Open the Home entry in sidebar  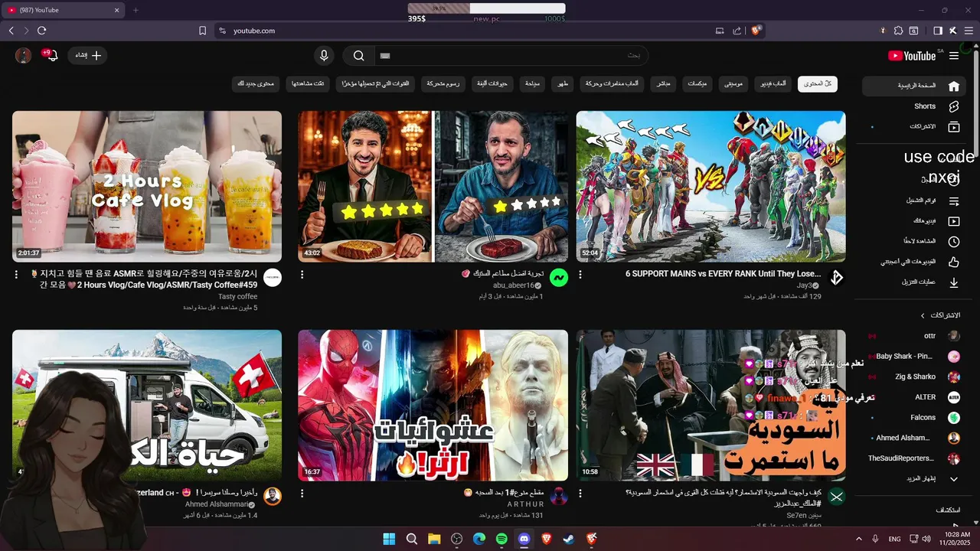click(x=915, y=86)
